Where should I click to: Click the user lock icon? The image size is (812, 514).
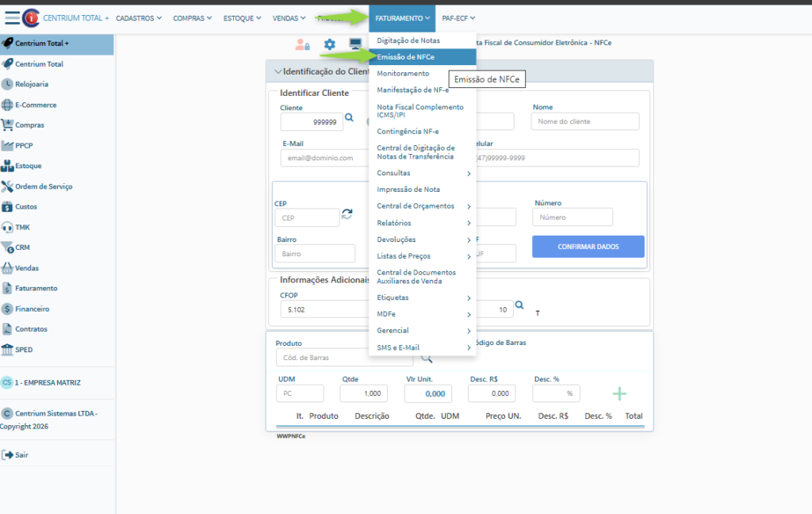[x=302, y=44]
